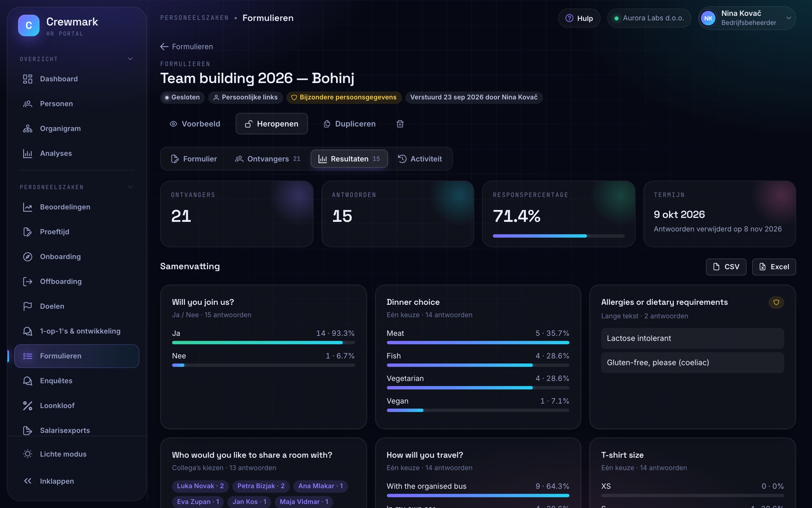812x508 pixels.
Task: Click Heropenen to reopen form
Action: point(272,124)
